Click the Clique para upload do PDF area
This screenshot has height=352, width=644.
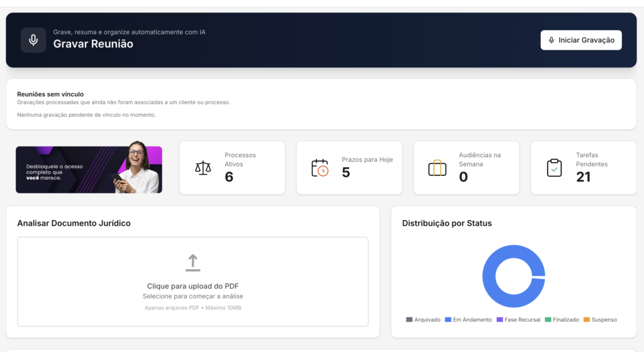192,282
